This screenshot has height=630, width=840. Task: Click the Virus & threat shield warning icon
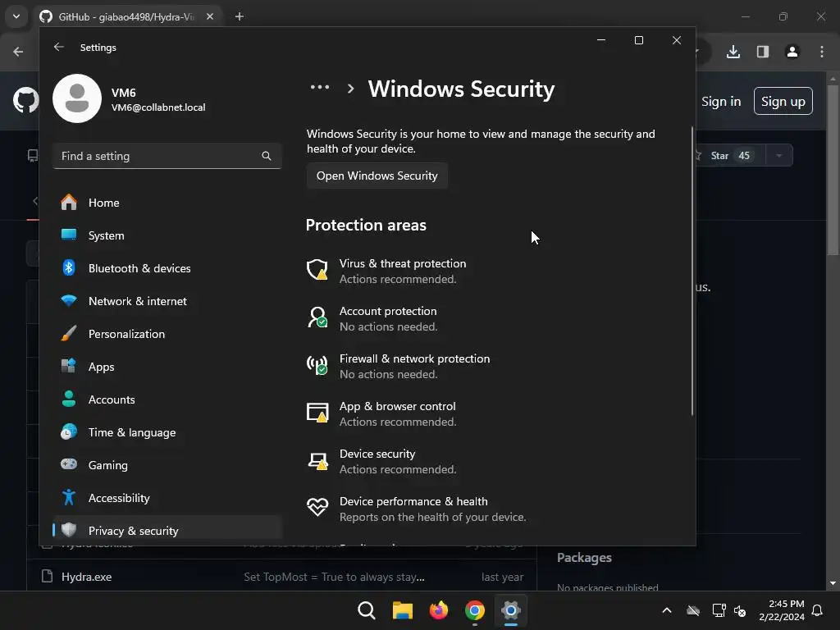tap(317, 269)
